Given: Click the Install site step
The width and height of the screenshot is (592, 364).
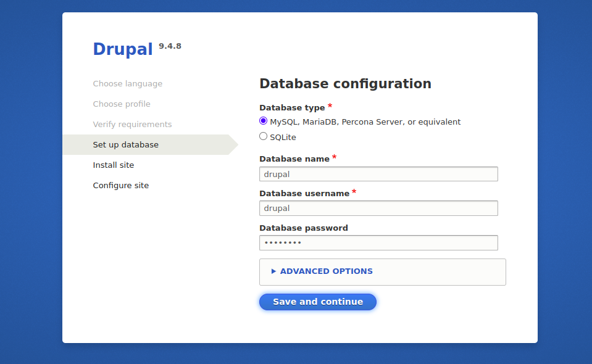Looking at the screenshot, I should 113,165.
